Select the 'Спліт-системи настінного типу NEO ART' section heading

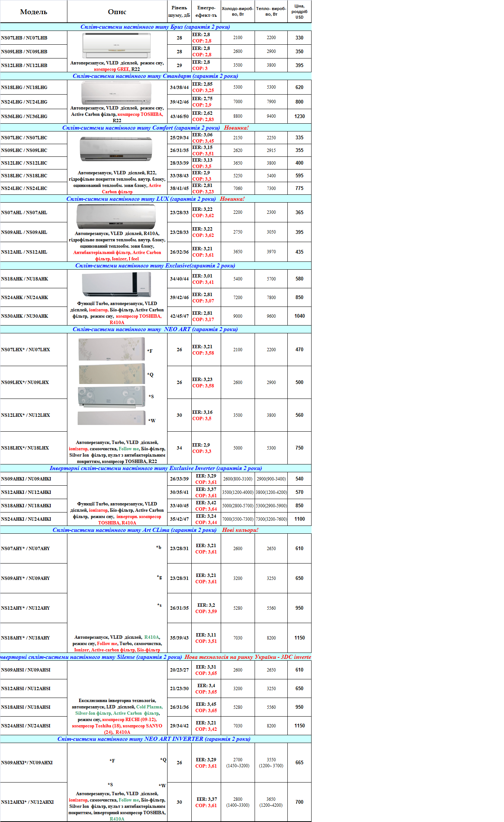pyautogui.click(x=156, y=329)
